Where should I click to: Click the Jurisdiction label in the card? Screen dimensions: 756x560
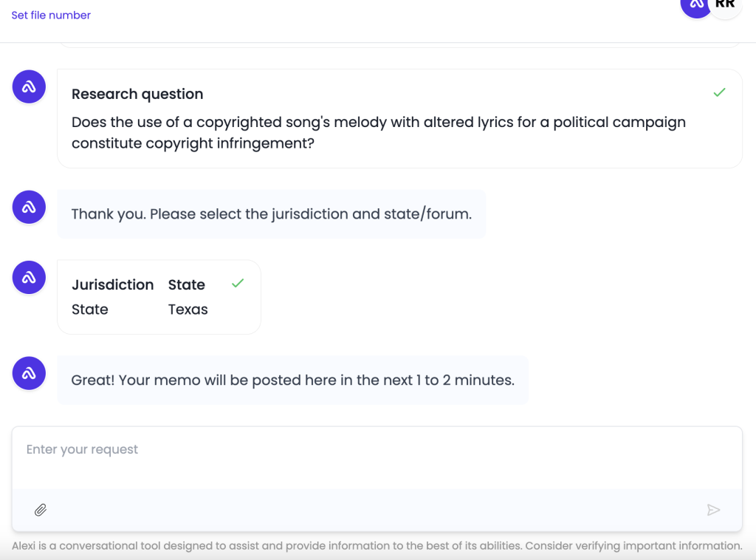click(x=112, y=284)
